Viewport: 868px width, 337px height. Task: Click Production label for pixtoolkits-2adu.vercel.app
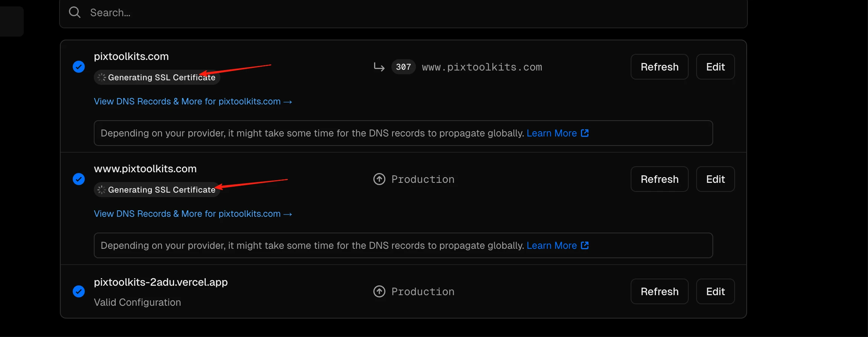pos(423,292)
